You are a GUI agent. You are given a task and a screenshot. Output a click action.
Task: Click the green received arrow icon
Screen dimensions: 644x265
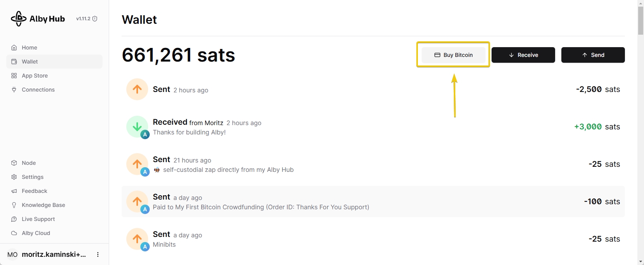click(137, 127)
